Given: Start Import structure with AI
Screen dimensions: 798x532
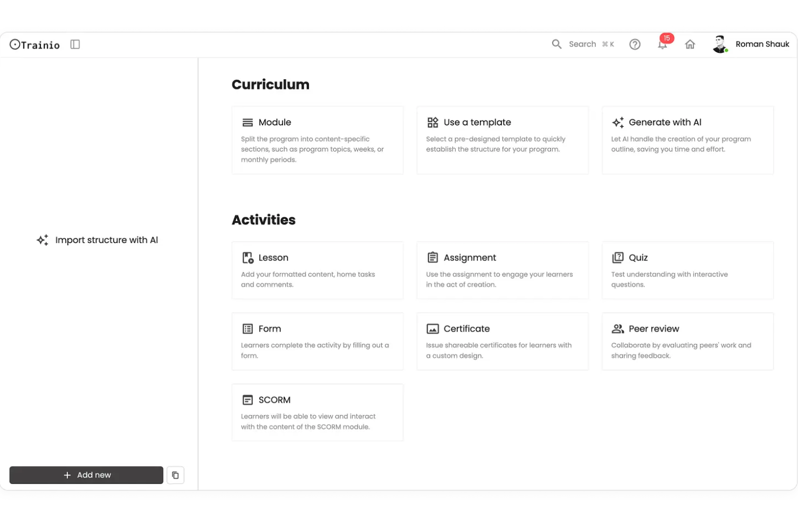Looking at the screenshot, I should 97,240.
